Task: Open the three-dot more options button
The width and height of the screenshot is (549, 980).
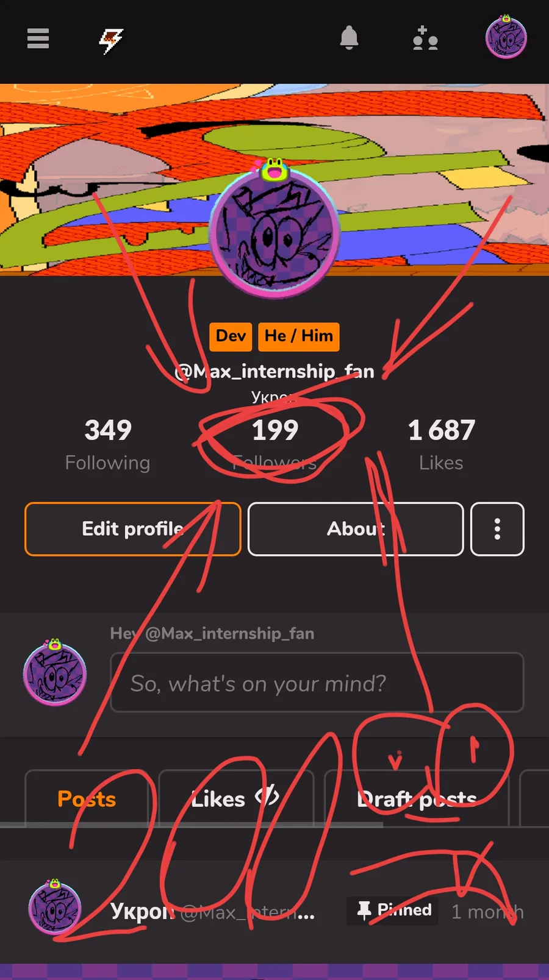Action: click(498, 529)
